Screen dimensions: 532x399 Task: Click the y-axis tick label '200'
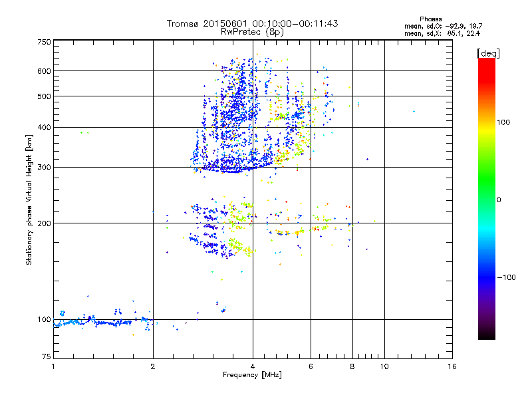click(44, 223)
